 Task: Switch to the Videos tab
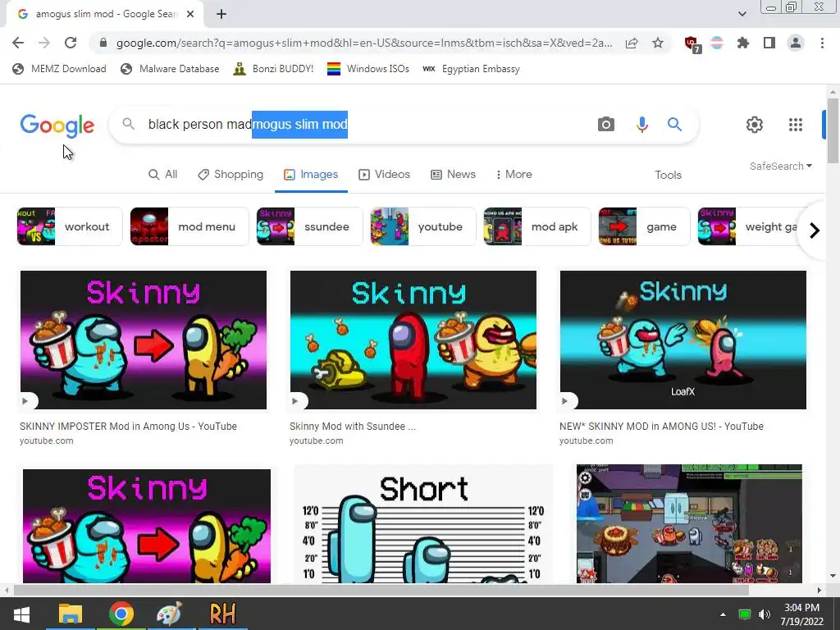pos(385,175)
